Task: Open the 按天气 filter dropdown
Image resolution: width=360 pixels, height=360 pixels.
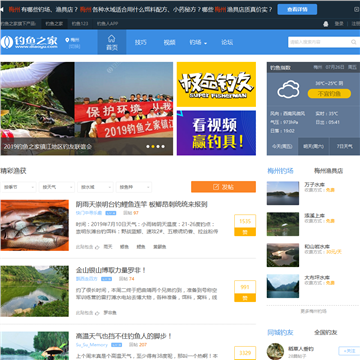Action: [57, 187]
